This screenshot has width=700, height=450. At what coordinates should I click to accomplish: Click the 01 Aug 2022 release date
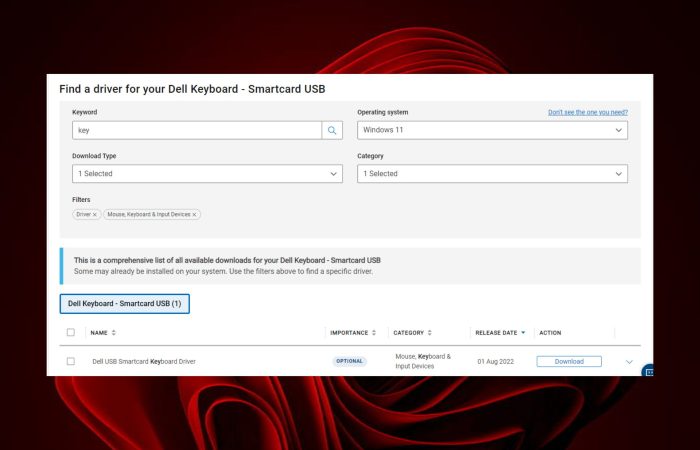(x=496, y=362)
